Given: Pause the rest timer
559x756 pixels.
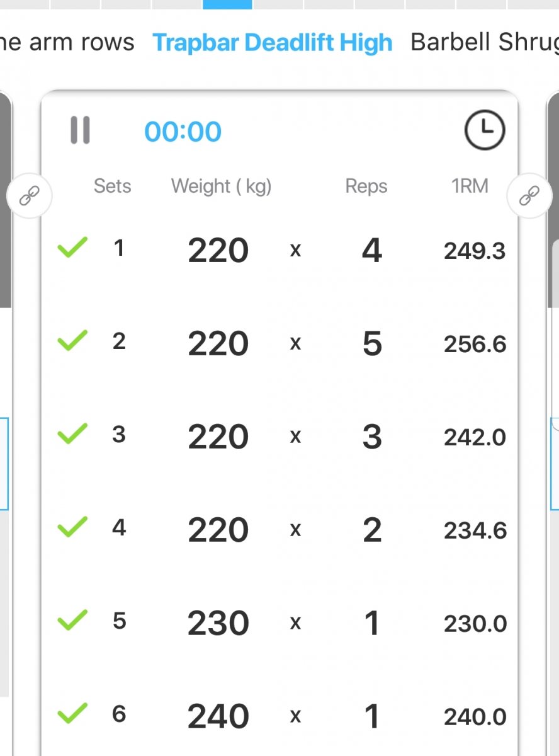Looking at the screenshot, I should tap(80, 130).
